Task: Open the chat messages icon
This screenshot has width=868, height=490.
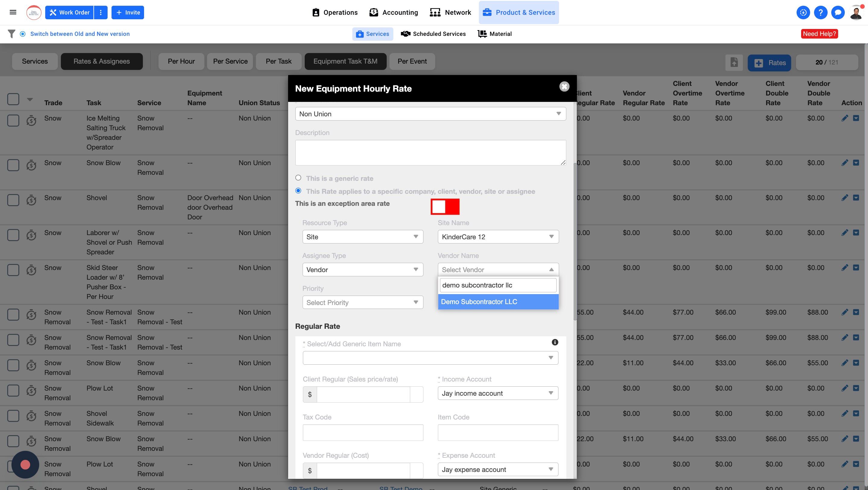Action: tap(838, 12)
